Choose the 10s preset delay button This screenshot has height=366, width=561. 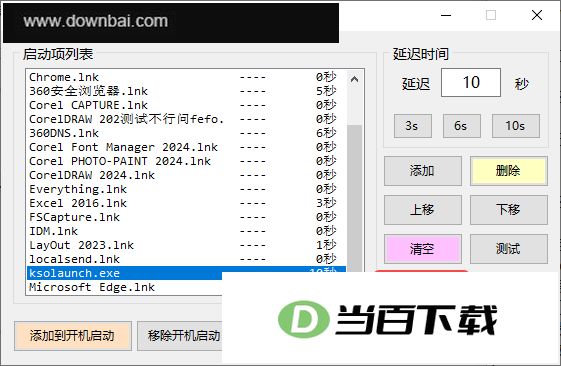pos(516,126)
